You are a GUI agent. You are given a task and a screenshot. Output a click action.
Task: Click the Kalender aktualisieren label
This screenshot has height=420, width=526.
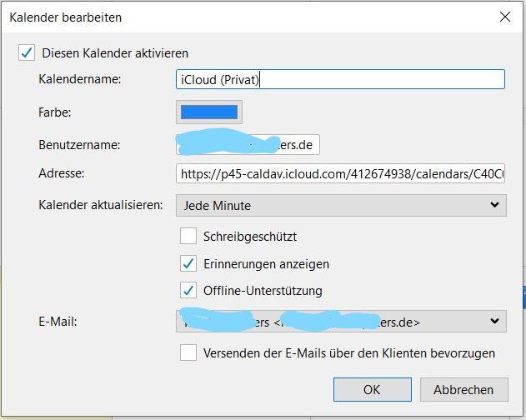[x=100, y=204]
